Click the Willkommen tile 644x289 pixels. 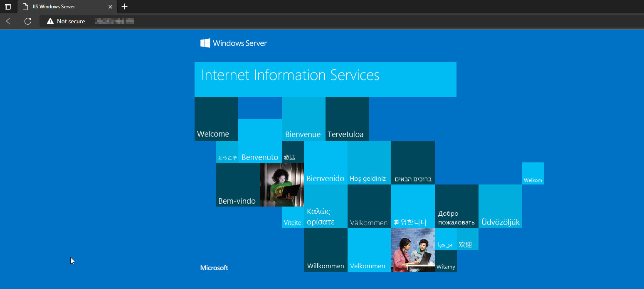[326, 250]
